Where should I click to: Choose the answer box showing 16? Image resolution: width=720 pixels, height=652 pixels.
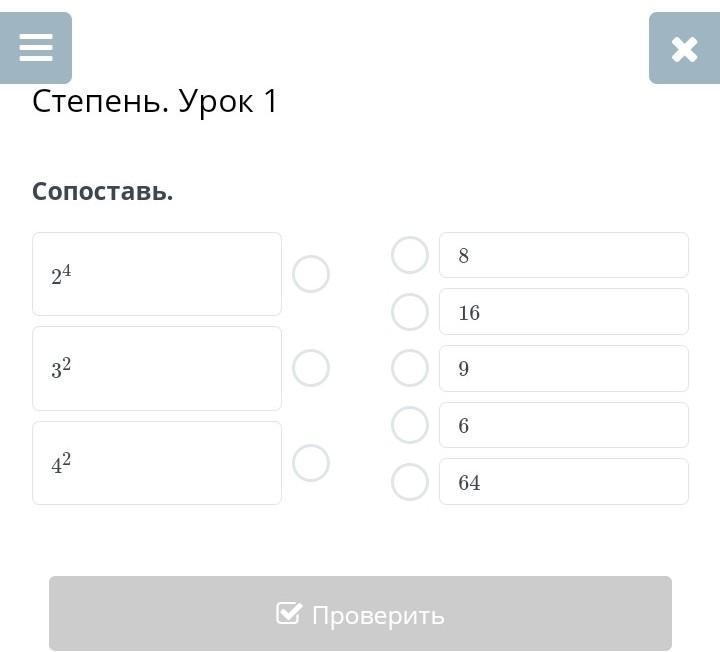click(x=563, y=312)
